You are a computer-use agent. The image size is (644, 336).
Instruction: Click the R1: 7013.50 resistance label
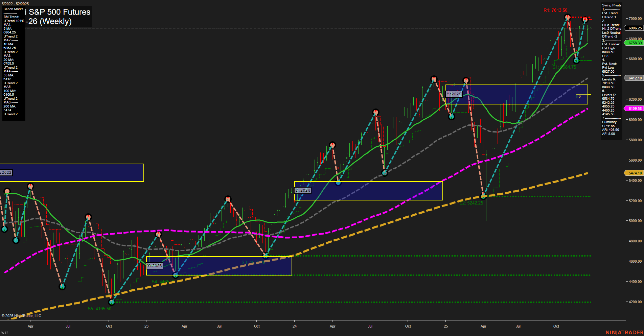coord(555,10)
